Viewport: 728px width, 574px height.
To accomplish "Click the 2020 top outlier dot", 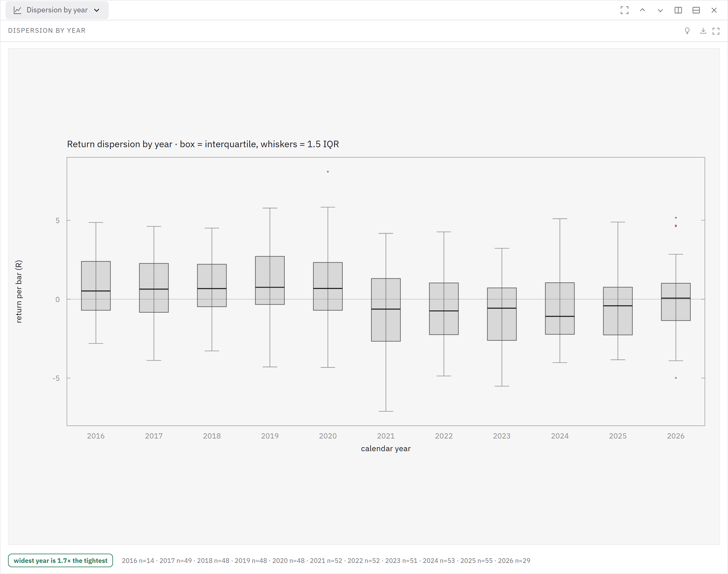I will point(328,172).
